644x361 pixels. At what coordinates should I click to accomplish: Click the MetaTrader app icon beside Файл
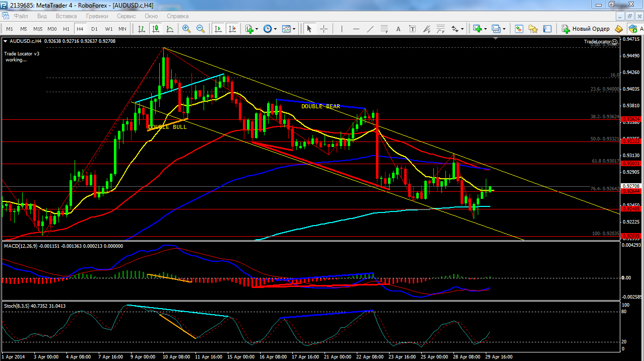tap(5, 16)
